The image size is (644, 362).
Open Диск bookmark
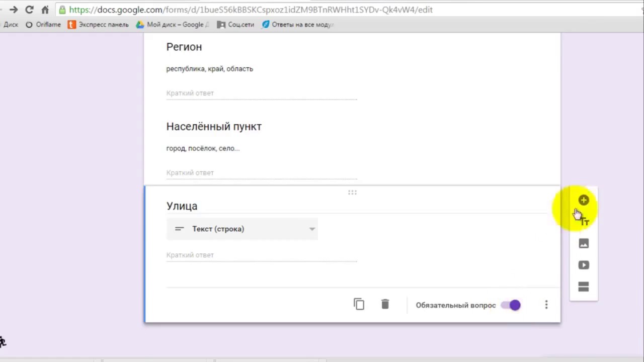[x=10, y=24]
